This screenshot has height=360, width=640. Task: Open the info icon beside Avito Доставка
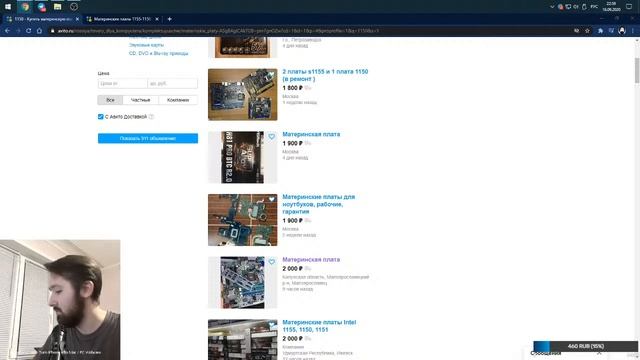click(151, 117)
